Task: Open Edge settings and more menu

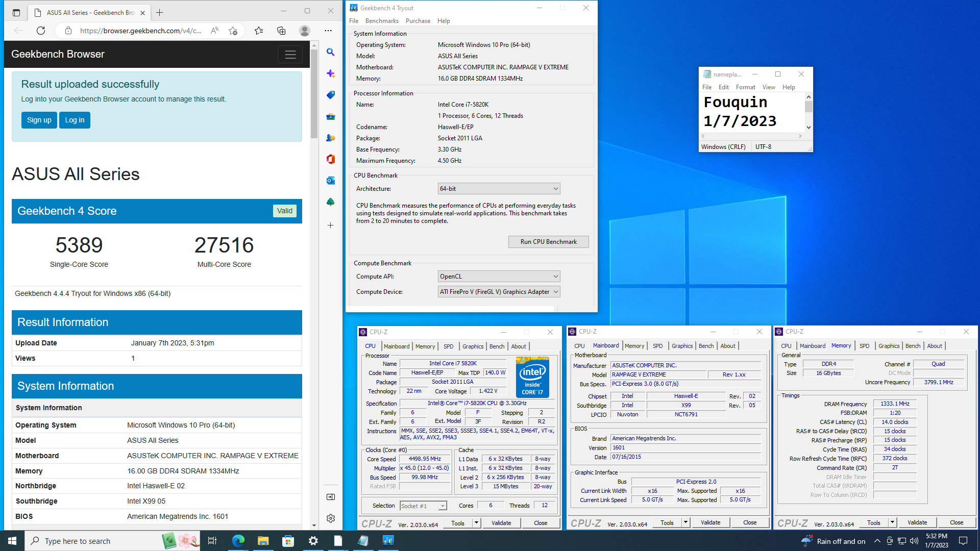Action: tap(328, 31)
